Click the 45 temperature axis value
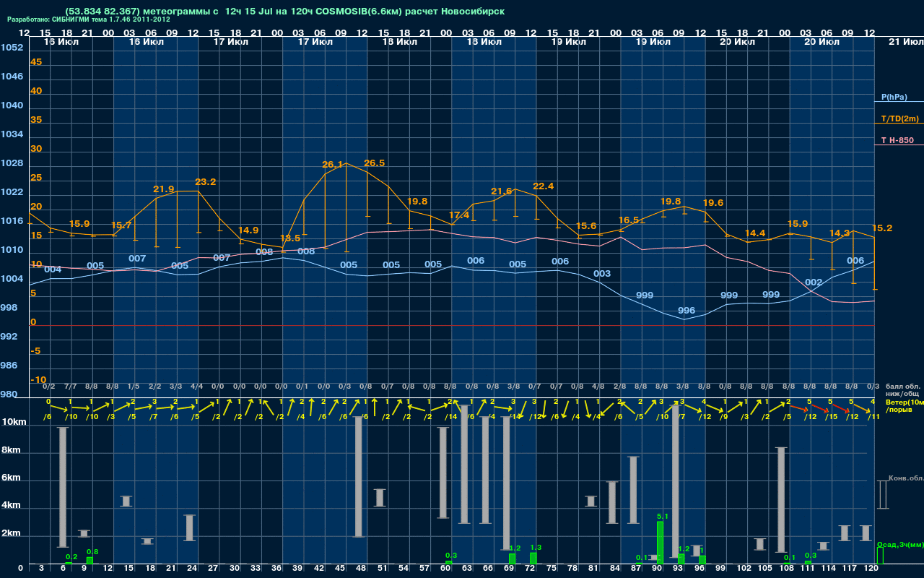Image resolution: width=924 pixels, height=578 pixels. (36, 62)
